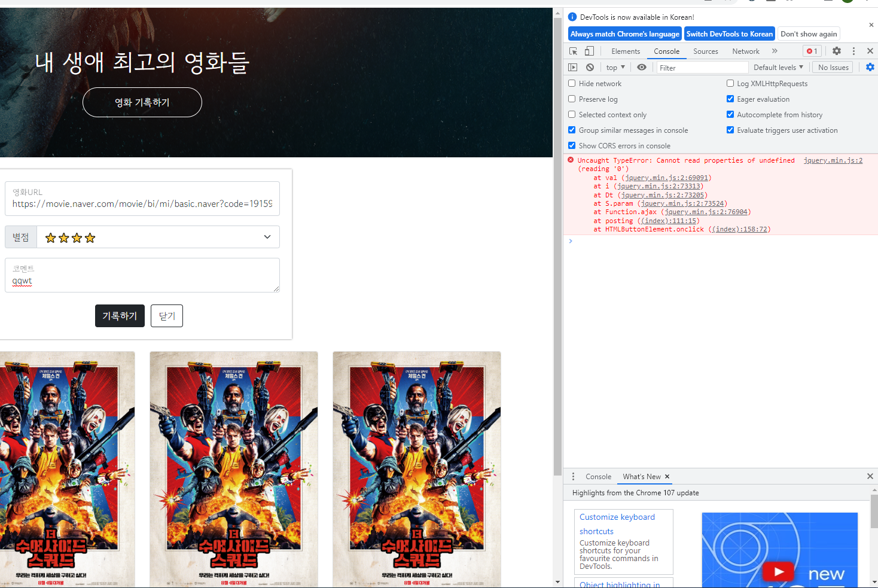This screenshot has height=588, width=878.
Task: Click the error count badge showing 1
Action: pos(812,51)
